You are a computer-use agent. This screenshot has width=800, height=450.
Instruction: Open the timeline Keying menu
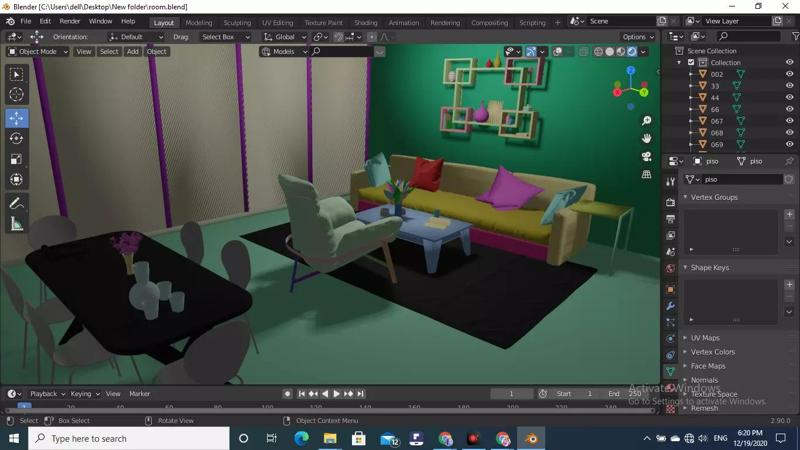click(85, 394)
